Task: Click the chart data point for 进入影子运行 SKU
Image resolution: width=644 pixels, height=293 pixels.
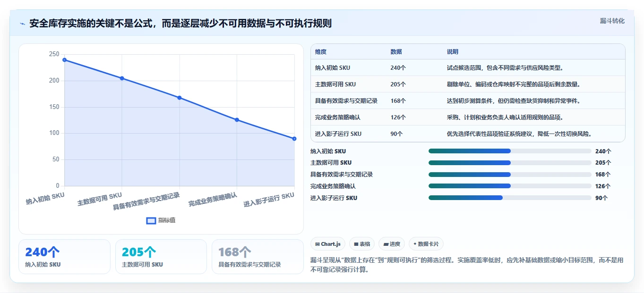Action: tap(294, 139)
